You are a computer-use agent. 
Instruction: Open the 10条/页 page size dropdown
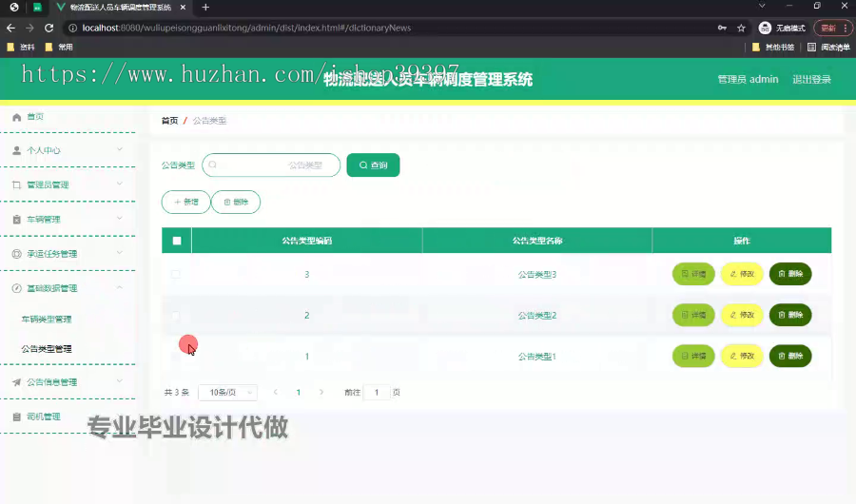(227, 393)
